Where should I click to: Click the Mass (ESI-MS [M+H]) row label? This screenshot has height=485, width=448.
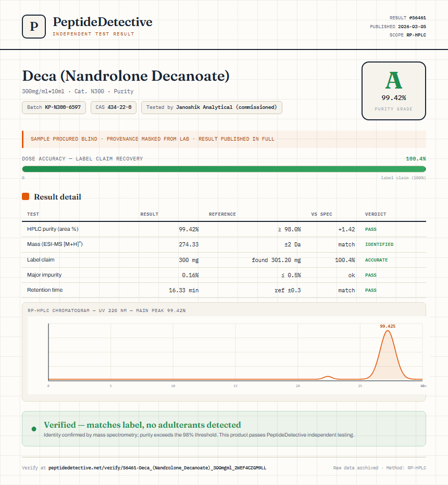click(x=55, y=244)
